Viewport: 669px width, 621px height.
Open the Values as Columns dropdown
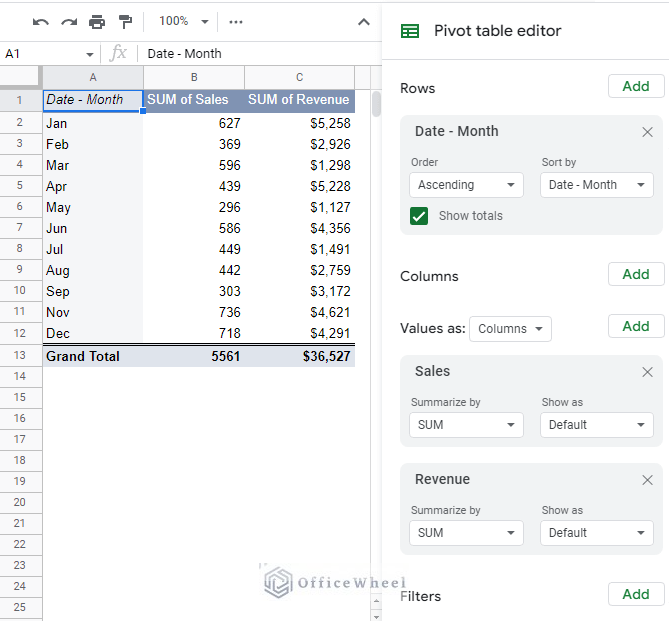click(x=510, y=329)
